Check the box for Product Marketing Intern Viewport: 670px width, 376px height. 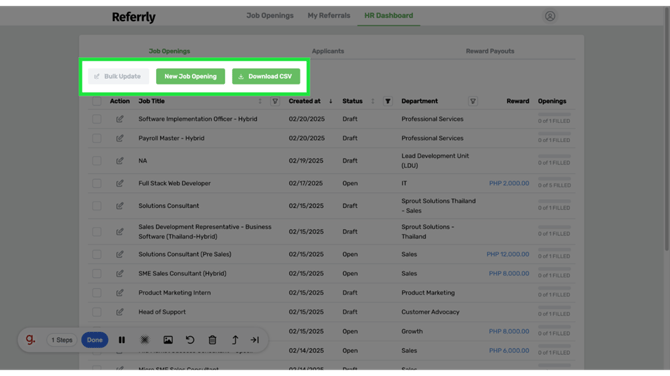point(97,293)
